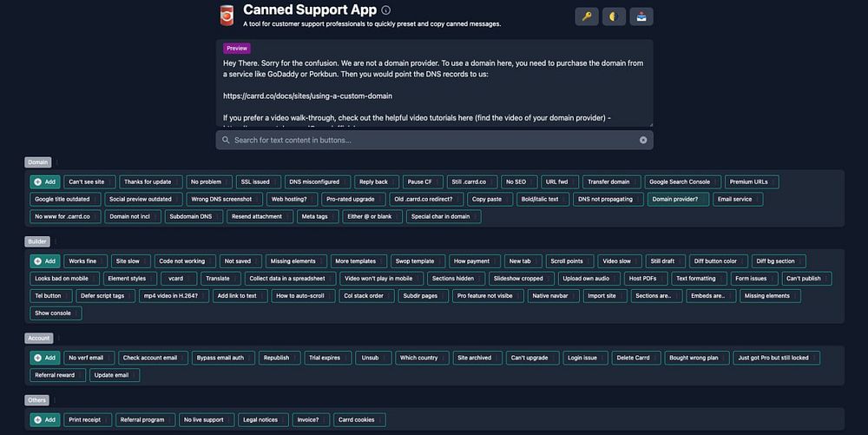Select the Domain category label
The height and width of the screenshot is (435, 868).
click(37, 162)
